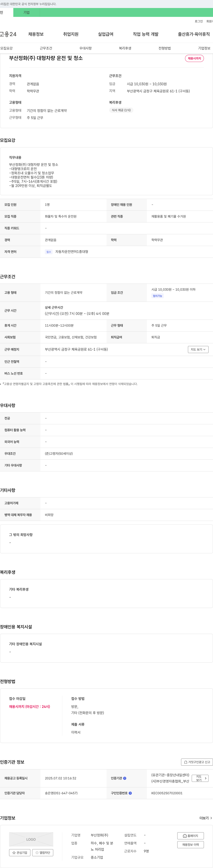Click the 채용시까지 badge by job title
Image resolution: width=213 pixels, height=868 pixels.
tap(195, 58)
